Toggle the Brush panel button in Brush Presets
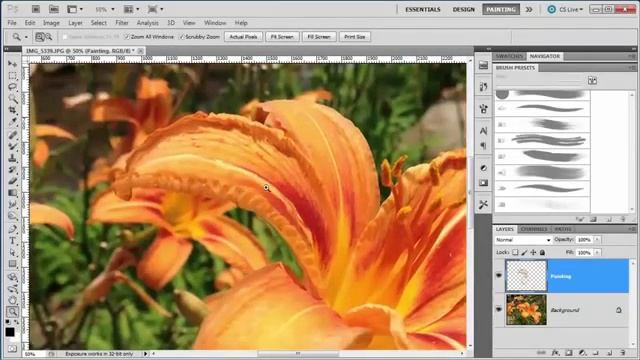The image size is (640, 360). click(592, 81)
